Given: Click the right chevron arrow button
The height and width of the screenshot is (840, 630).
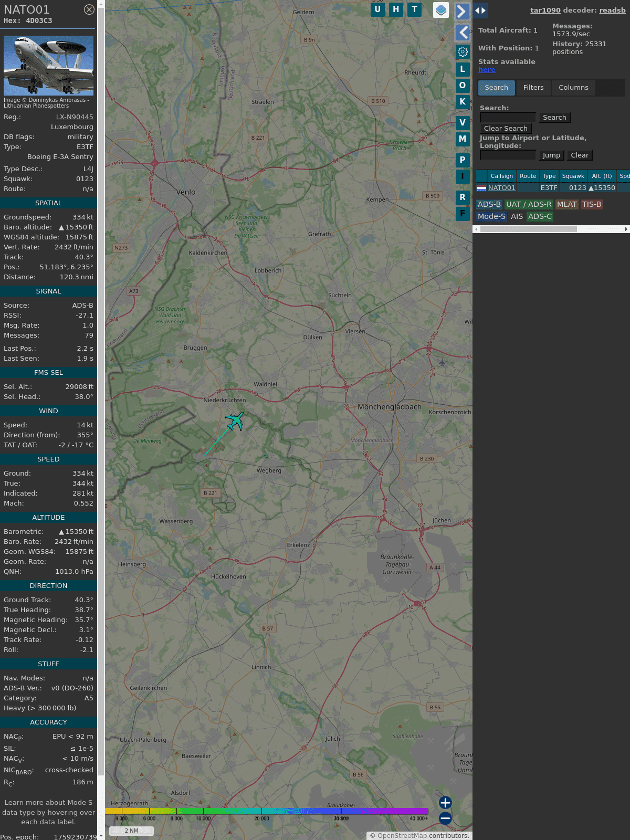Looking at the screenshot, I should pos(462,12).
